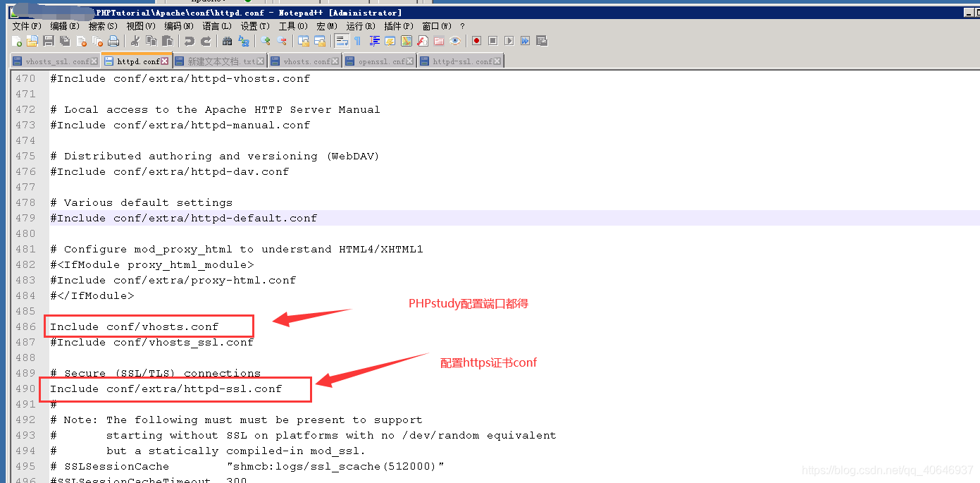Click line number 479 in margin

point(25,218)
